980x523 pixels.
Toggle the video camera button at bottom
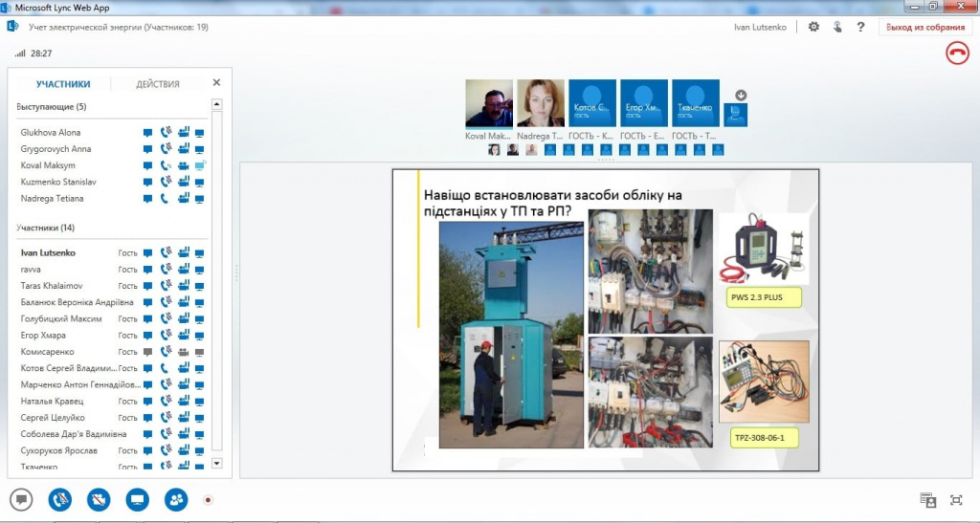click(x=99, y=500)
